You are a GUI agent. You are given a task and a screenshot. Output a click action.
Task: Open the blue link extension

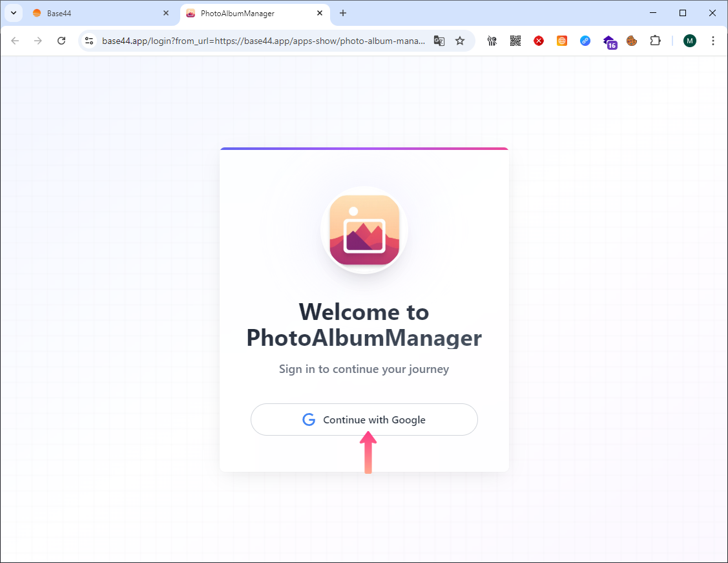click(x=585, y=41)
